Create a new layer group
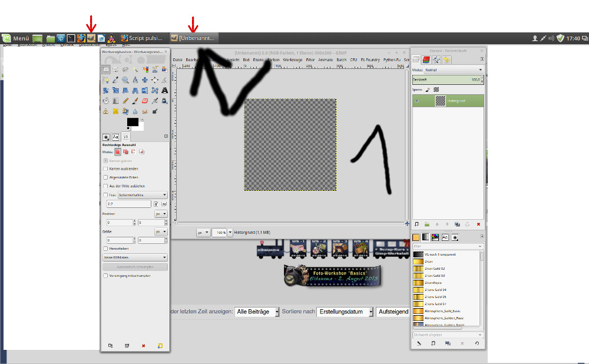The image size is (589, 364). tap(426, 224)
